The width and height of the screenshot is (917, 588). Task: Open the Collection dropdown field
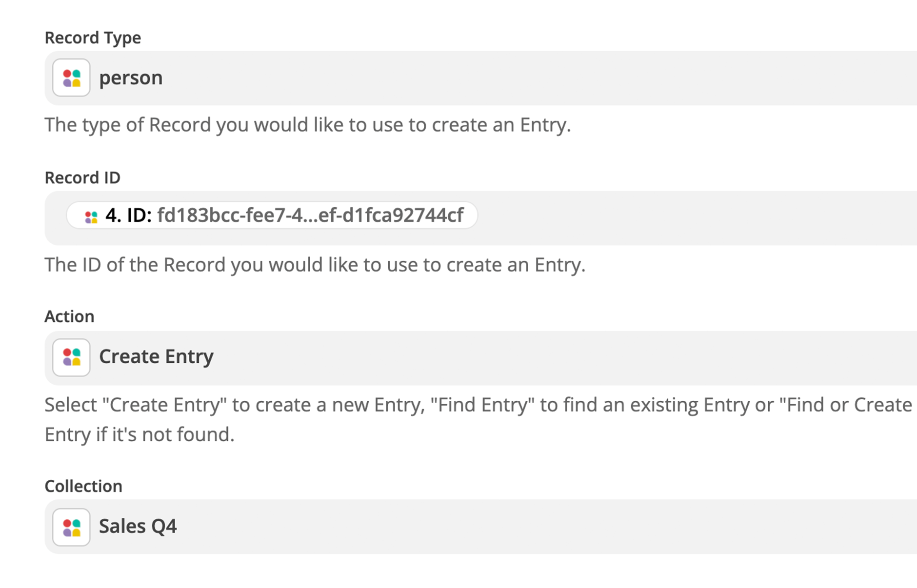tap(481, 527)
